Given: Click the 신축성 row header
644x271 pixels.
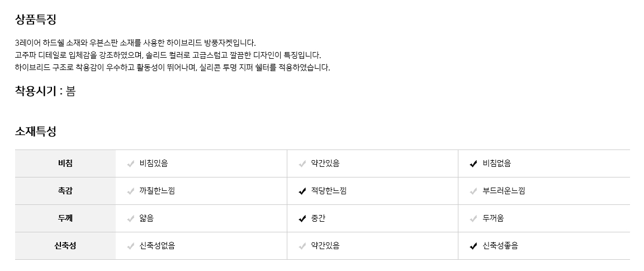Looking at the screenshot, I should (65, 246).
